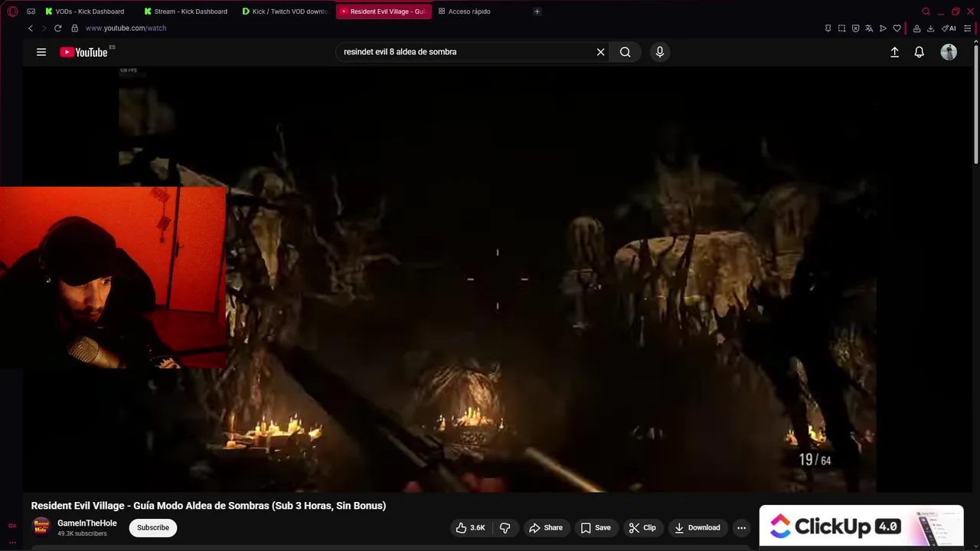This screenshot has width=980, height=551.
Task: Open the GX sidebar icon at bottom-left
Action: click(x=12, y=526)
